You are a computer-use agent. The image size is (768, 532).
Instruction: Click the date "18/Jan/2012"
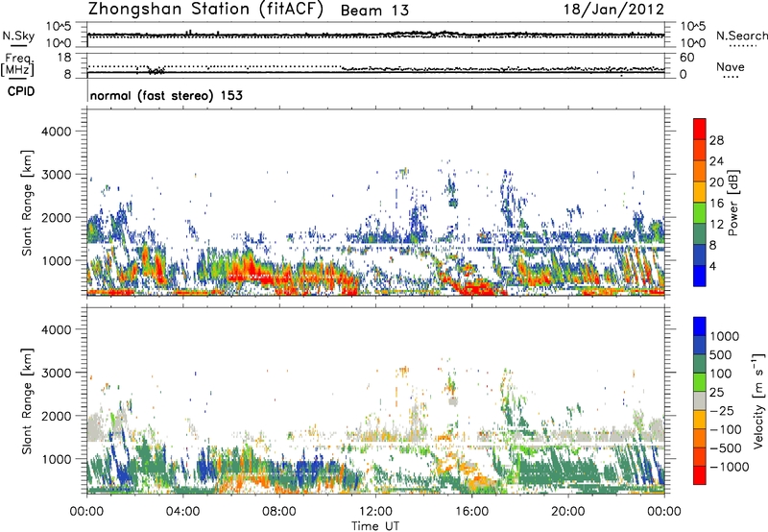click(x=613, y=10)
